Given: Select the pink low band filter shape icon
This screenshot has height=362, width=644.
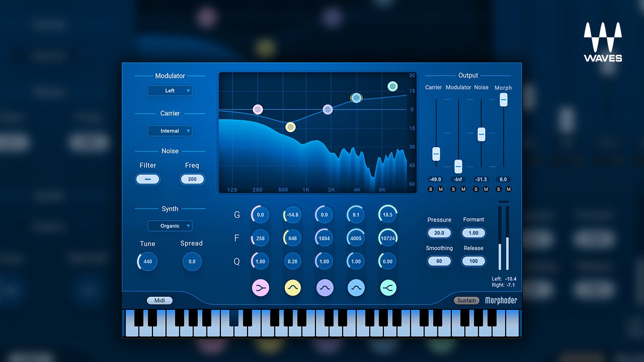Looking at the screenshot, I should coord(261,288).
